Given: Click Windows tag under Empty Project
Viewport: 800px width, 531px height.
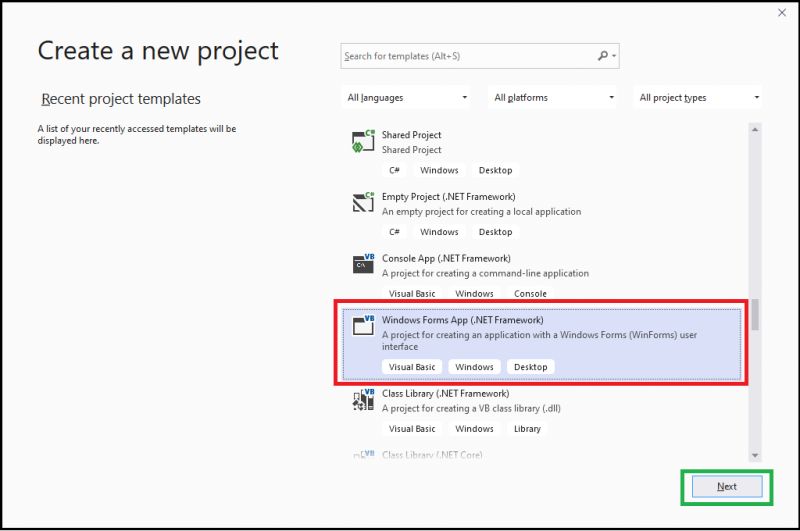Looking at the screenshot, I should click(439, 232).
